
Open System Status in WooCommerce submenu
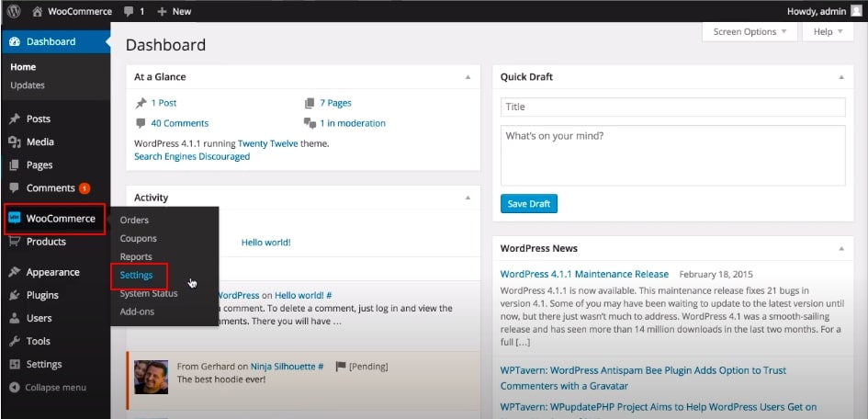149,293
